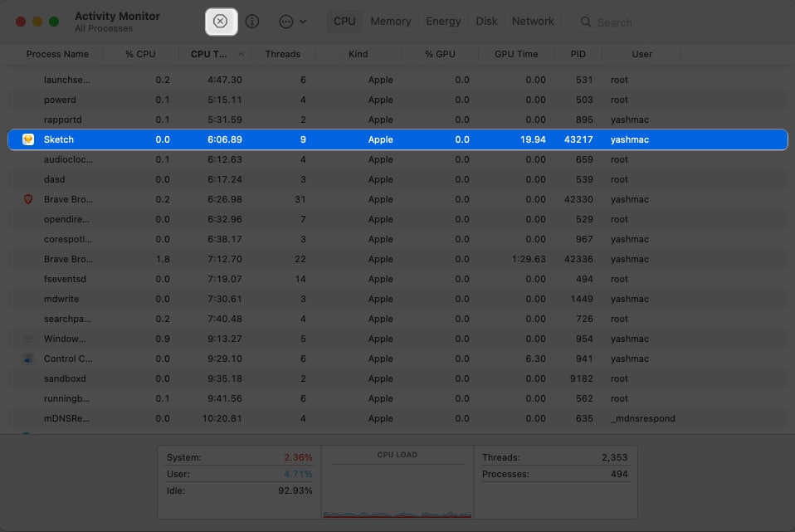Viewport: 795px width, 532px height.
Task: Select the Control C... process name
Action: pos(68,359)
